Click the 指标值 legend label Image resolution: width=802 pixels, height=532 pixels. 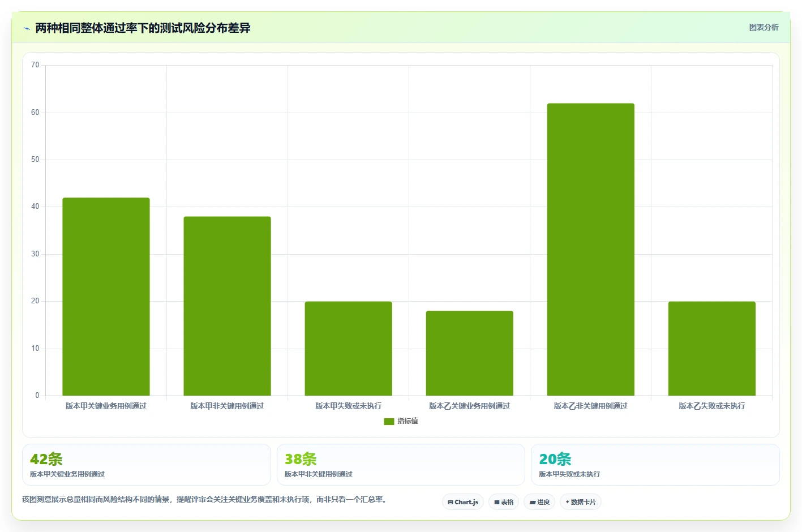(x=408, y=421)
